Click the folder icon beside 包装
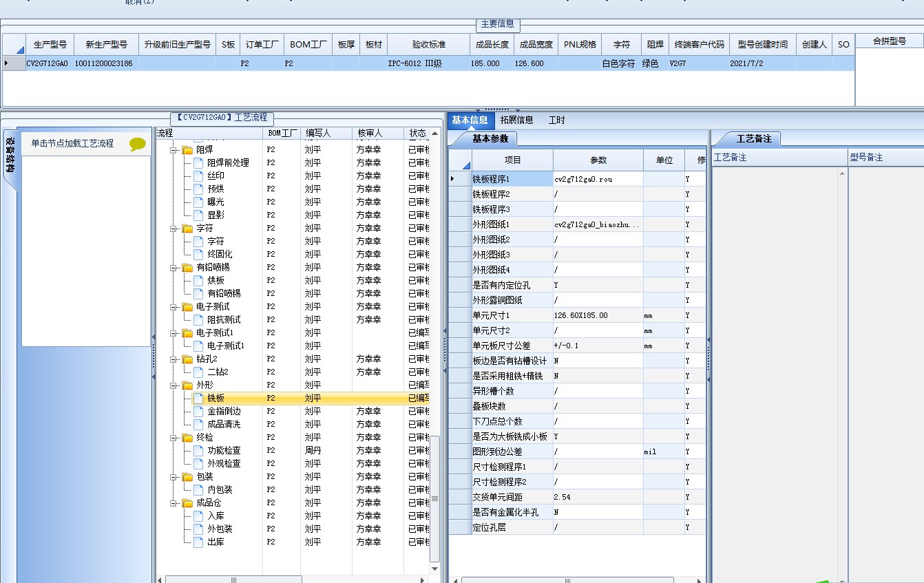 click(x=187, y=476)
